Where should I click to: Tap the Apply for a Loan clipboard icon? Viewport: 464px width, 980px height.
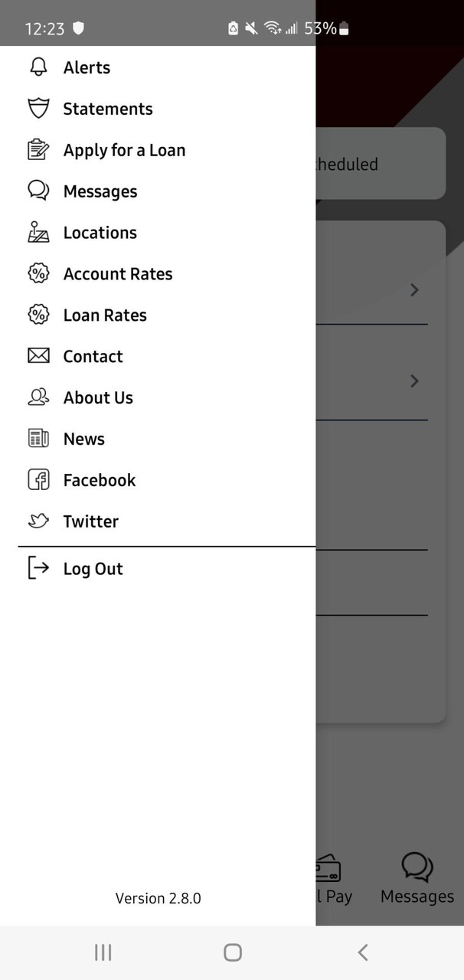(38, 150)
